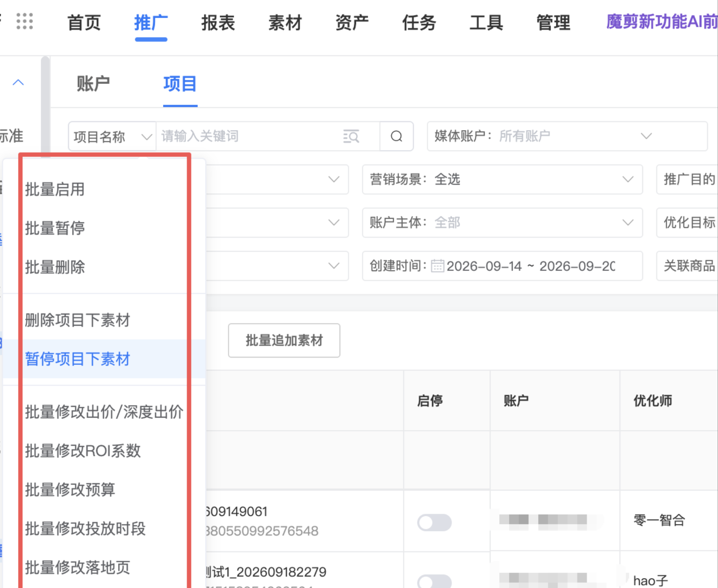Open the 管理 top menu
The width and height of the screenshot is (718, 588).
point(553,22)
